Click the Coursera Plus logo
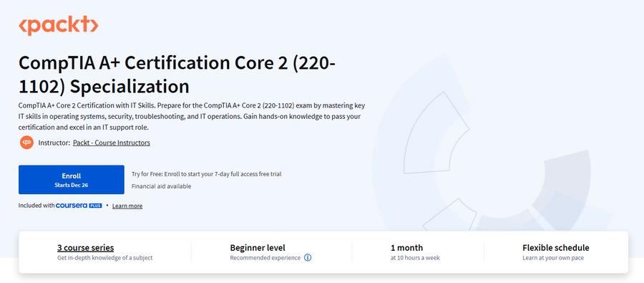The image size is (644, 283). [x=79, y=206]
